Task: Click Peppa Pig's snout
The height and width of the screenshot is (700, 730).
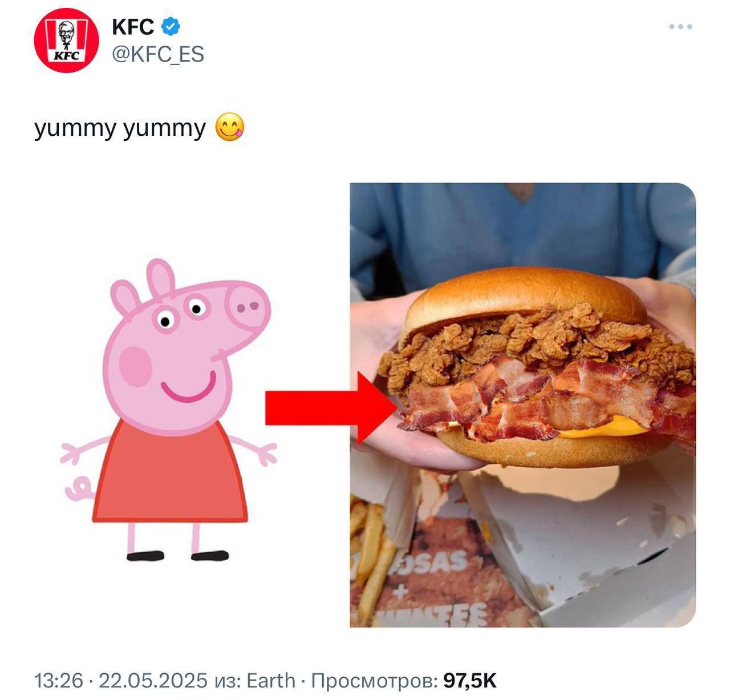Action: (248, 306)
